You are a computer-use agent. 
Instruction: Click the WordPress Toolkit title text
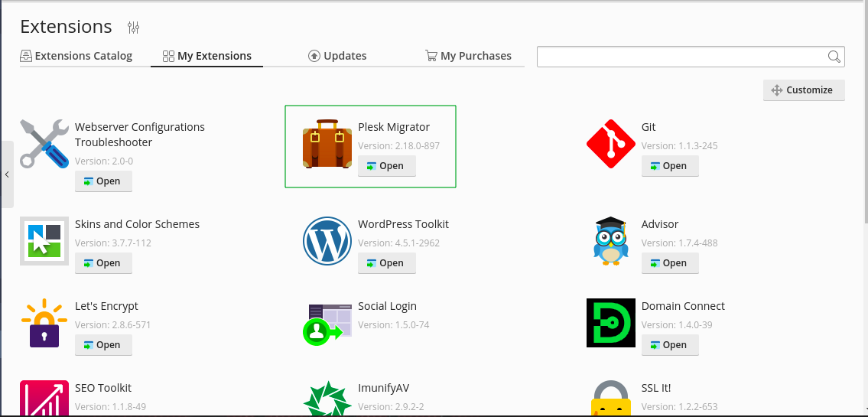(x=403, y=224)
